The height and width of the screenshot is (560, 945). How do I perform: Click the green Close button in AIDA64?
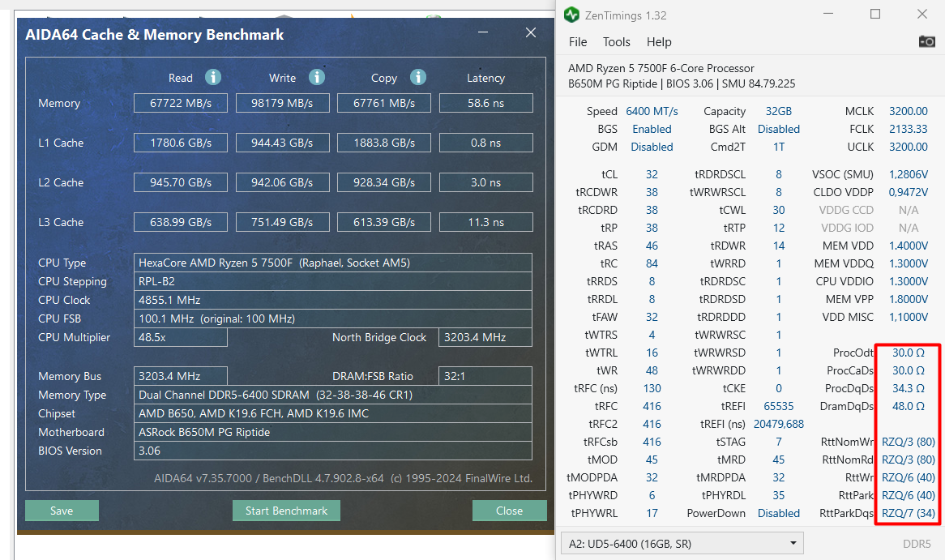[509, 511]
